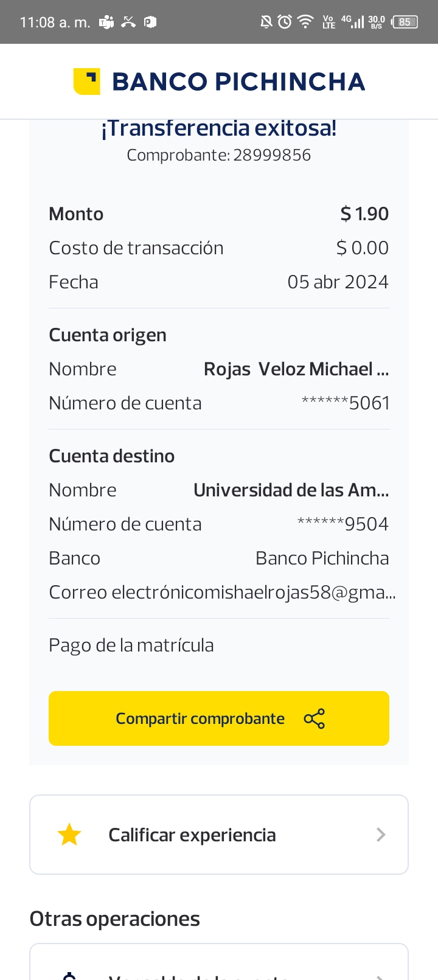Viewport: 438px width, 980px height.
Task: Tap the alarm clock status icon
Action: pos(285,23)
